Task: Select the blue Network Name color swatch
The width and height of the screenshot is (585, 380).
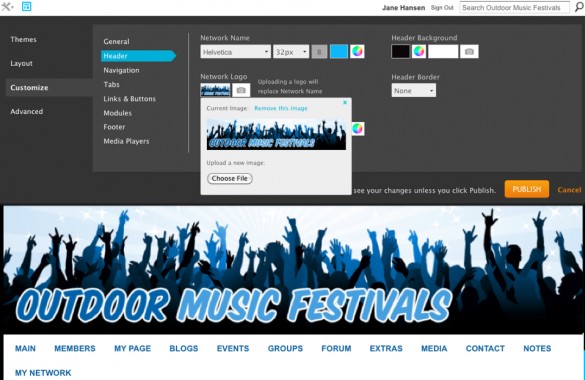Action: coord(339,51)
